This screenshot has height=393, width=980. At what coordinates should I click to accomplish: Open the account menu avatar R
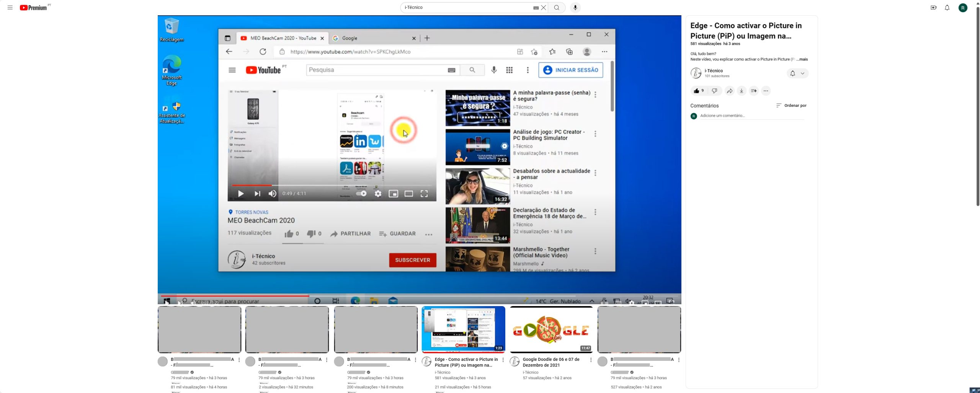pyautogui.click(x=963, y=8)
